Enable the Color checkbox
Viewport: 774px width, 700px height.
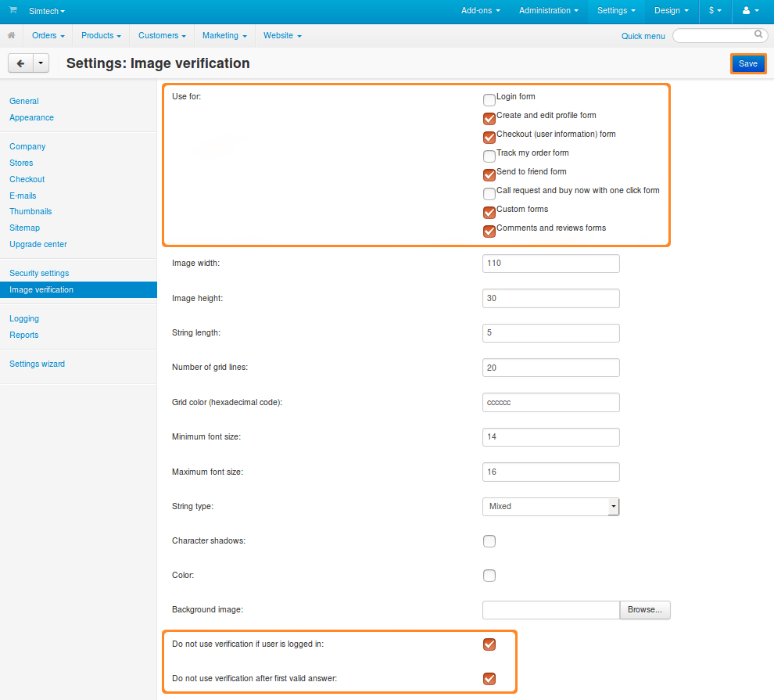coord(489,576)
